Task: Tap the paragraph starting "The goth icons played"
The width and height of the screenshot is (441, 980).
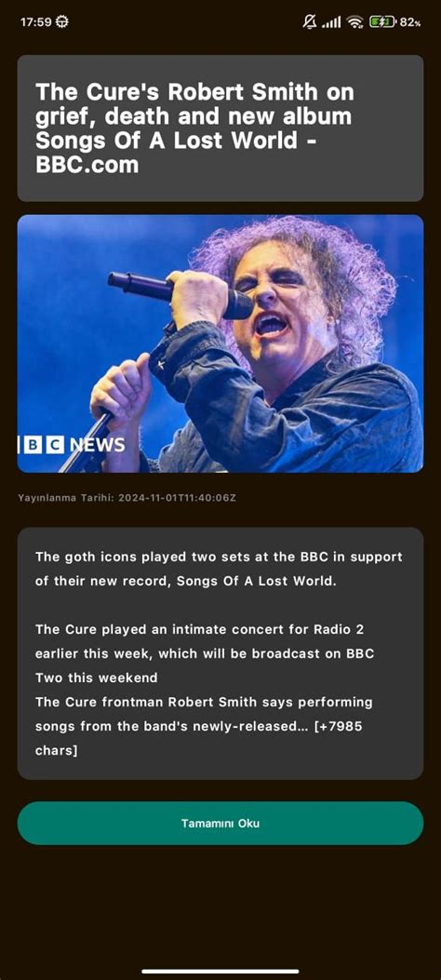Action: [x=219, y=569]
